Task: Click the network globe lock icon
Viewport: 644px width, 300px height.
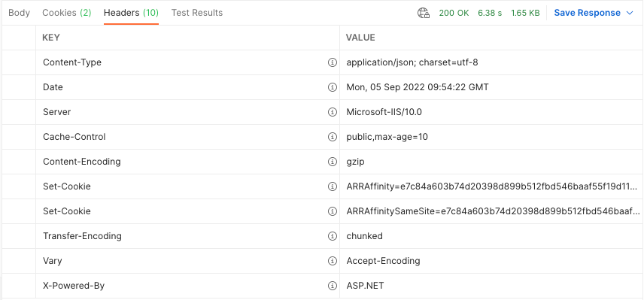Action: (x=424, y=13)
